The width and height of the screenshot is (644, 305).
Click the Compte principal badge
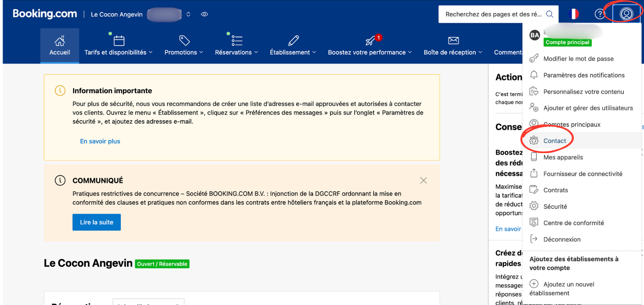pyautogui.click(x=568, y=42)
